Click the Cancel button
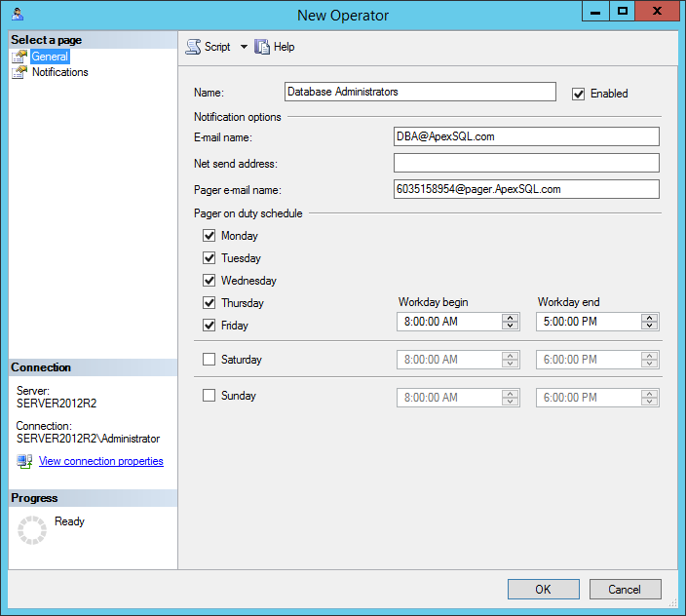Viewport: 686px width, 616px height. coord(625,590)
